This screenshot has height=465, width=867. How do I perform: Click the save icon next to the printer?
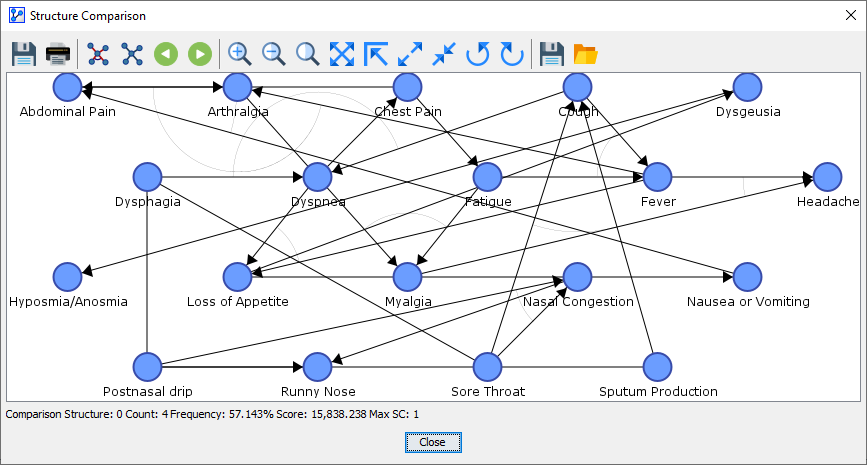pyautogui.click(x=24, y=54)
